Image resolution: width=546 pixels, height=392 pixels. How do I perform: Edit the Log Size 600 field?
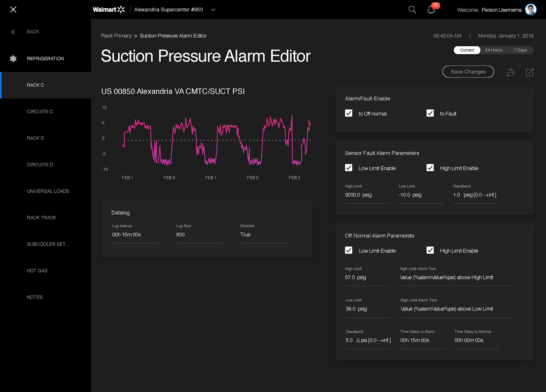[x=200, y=235]
